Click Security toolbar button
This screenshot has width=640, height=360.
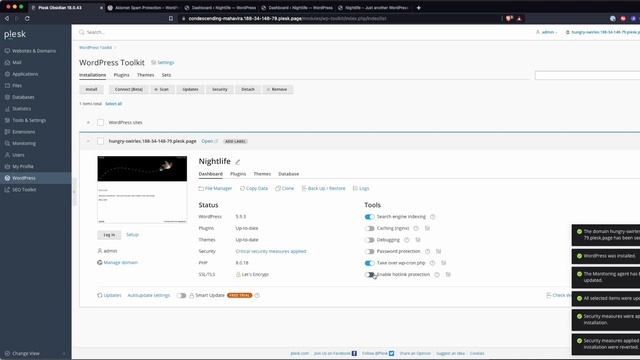coord(220,89)
